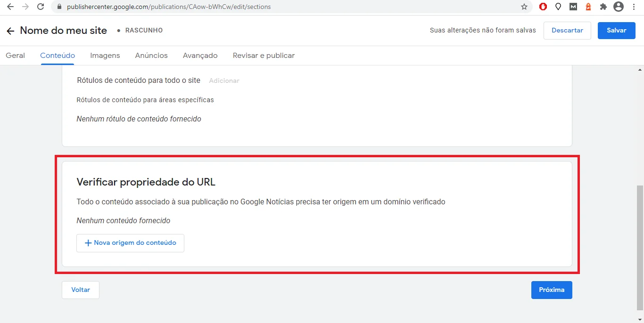
Task: Click the Descartar button
Action: [567, 31]
